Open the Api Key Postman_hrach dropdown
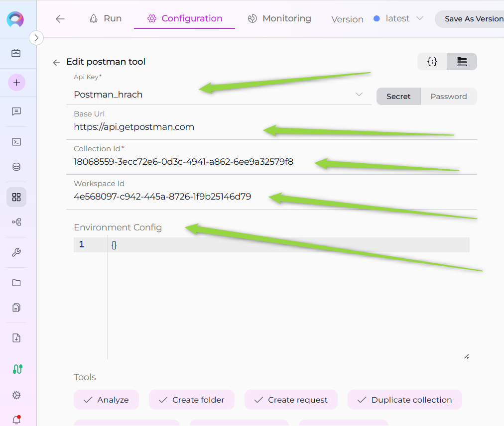504x426 pixels. (219, 95)
